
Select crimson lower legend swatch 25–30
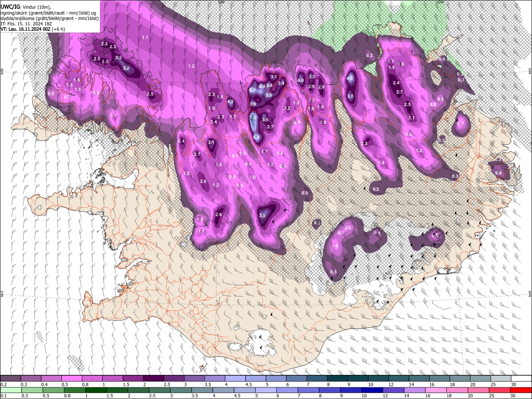(499, 390)
